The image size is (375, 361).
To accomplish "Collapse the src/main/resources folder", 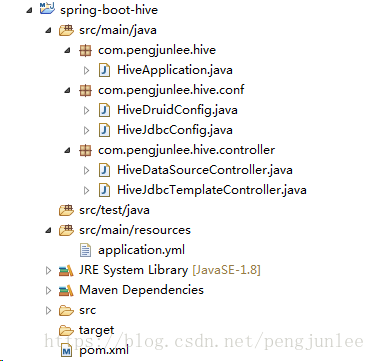I will pyautogui.click(x=49, y=230).
